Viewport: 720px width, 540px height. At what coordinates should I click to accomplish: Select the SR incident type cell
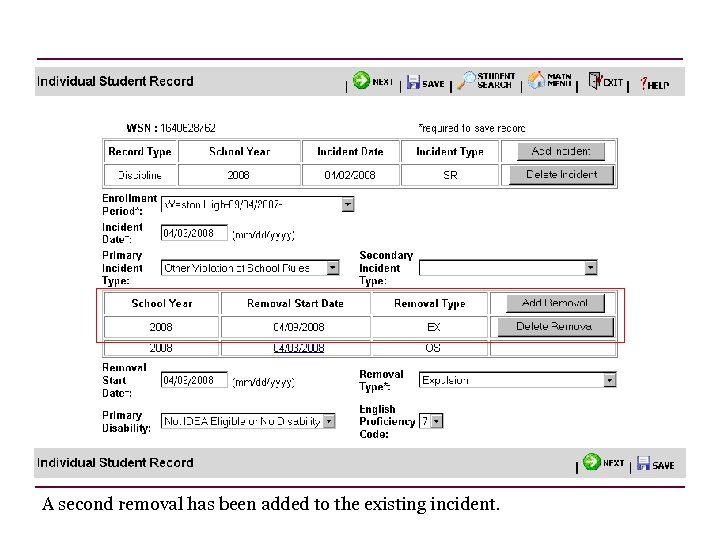[x=450, y=175]
